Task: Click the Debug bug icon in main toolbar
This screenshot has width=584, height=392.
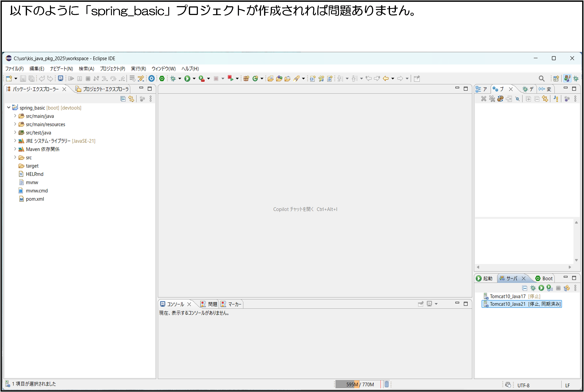Action: point(173,78)
